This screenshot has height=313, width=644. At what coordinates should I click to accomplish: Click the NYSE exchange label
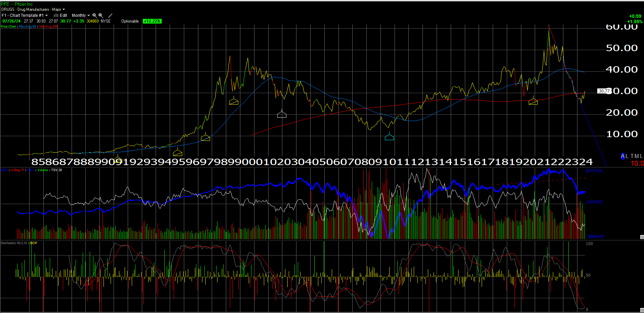pyautogui.click(x=106, y=21)
